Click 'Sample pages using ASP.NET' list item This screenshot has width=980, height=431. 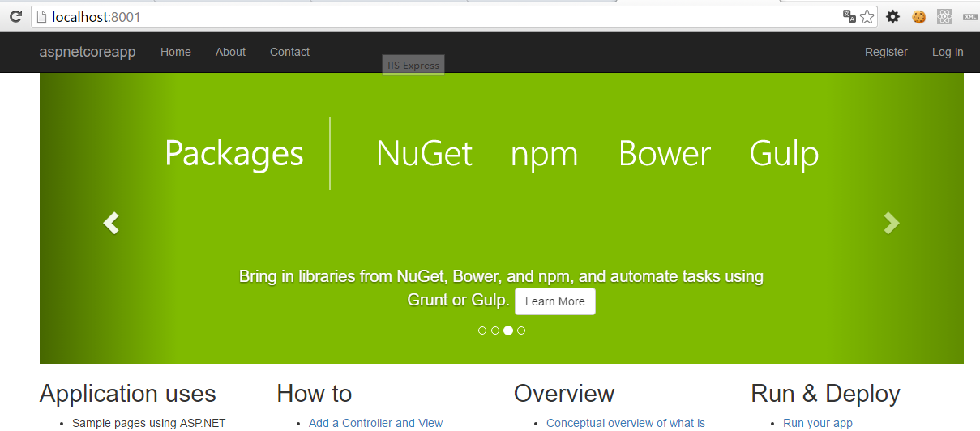148,423
